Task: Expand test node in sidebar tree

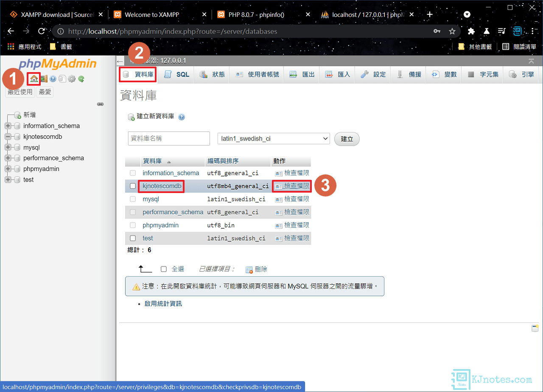Action: [8, 180]
